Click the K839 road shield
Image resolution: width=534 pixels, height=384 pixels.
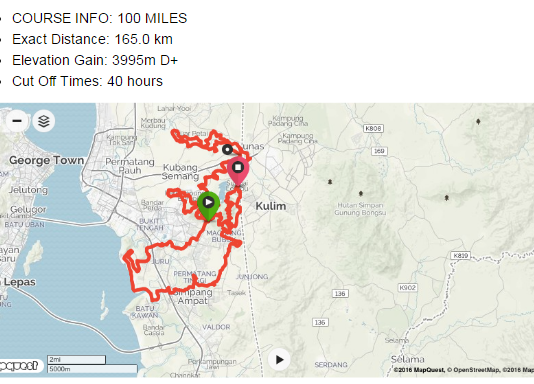click(461, 255)
